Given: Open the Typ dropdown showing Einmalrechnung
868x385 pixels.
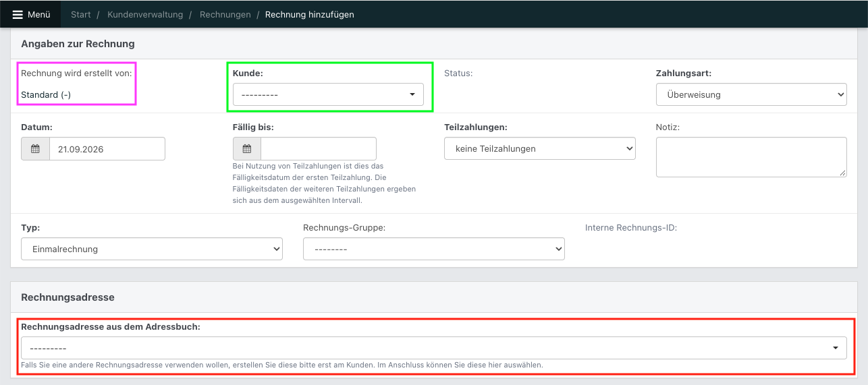Looking at the screenshot, I should pos(152,249).
